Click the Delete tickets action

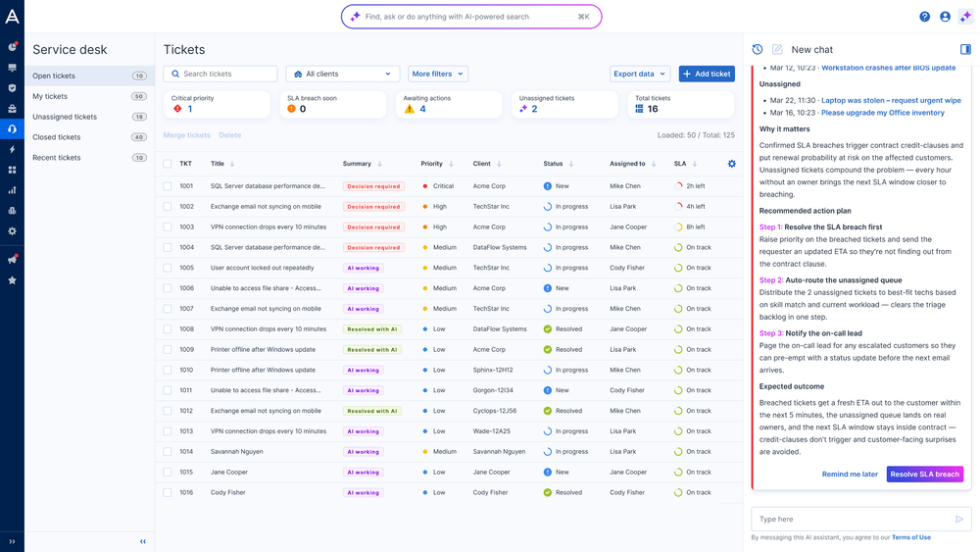coord(230,135)
